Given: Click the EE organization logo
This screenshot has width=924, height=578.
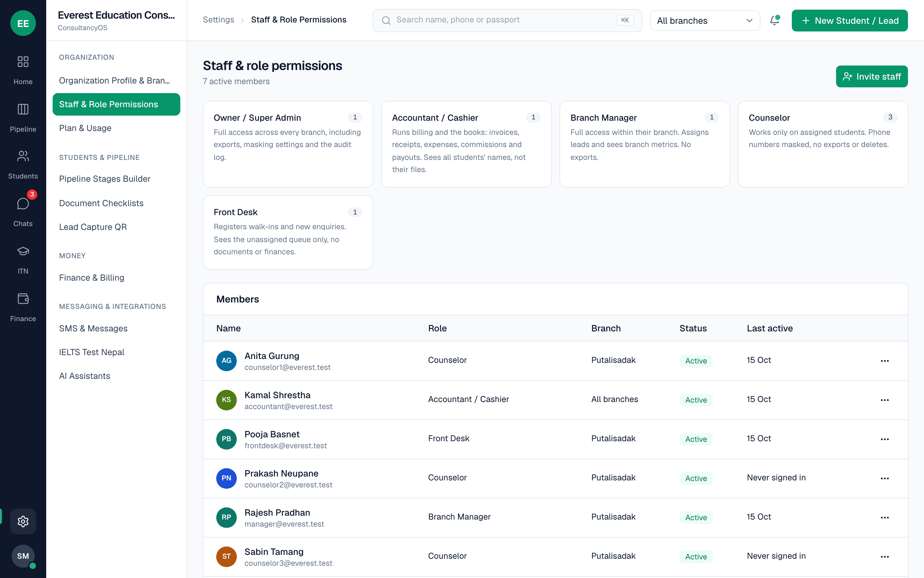Looking at the screenshot, I should (x=23, y=23).
